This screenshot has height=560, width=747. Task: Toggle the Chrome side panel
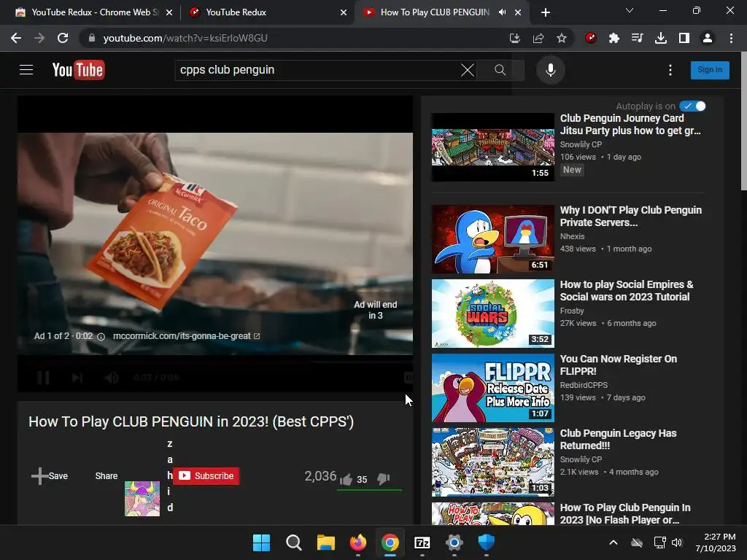tap(684, 38)
